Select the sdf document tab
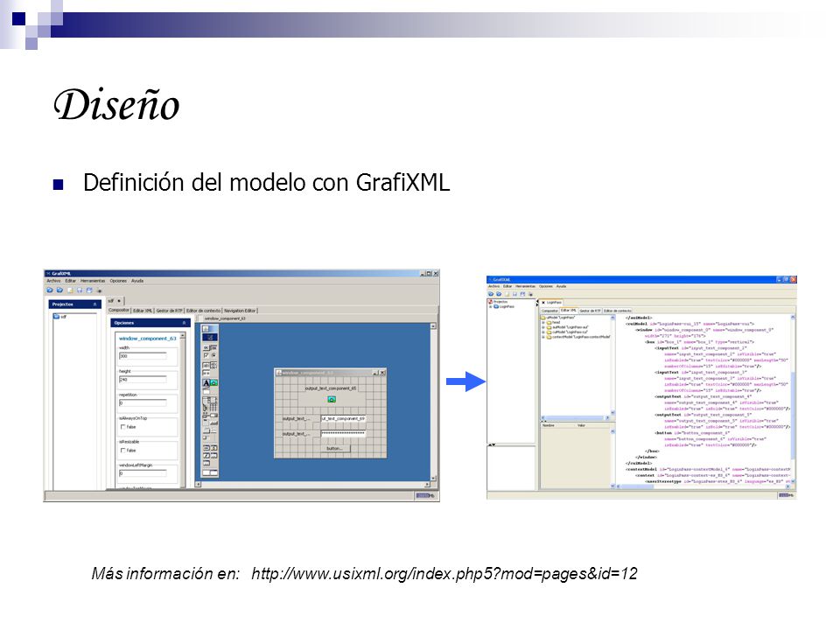The height and width of the screenshot is (630, 840). (115, 301)
